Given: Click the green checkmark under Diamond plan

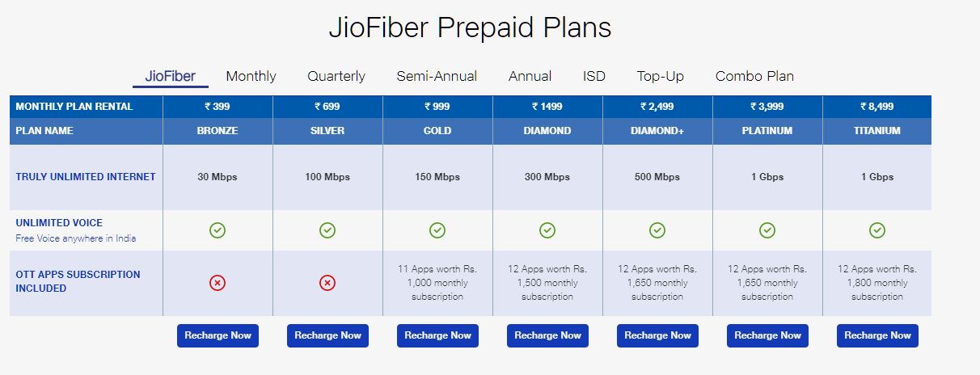Looking at the screenshot, I should (547, 230).
